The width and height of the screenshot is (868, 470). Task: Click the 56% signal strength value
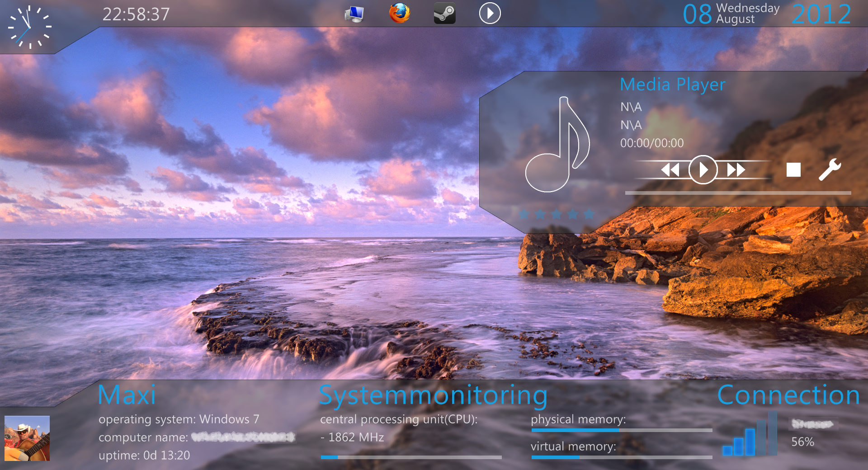803,442
